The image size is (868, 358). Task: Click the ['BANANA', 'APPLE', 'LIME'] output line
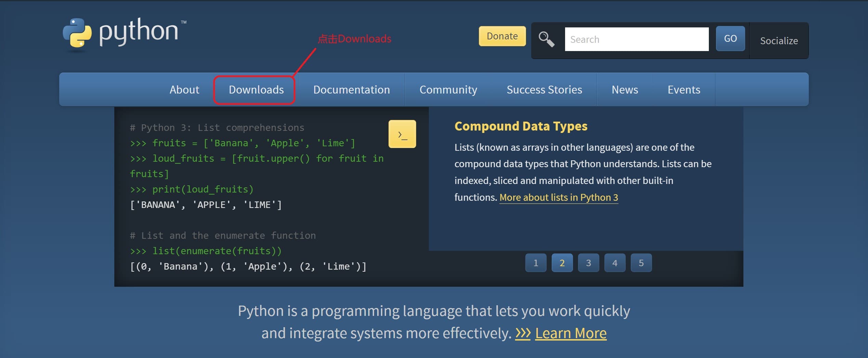pyautogui.click(x=206, y=205)
